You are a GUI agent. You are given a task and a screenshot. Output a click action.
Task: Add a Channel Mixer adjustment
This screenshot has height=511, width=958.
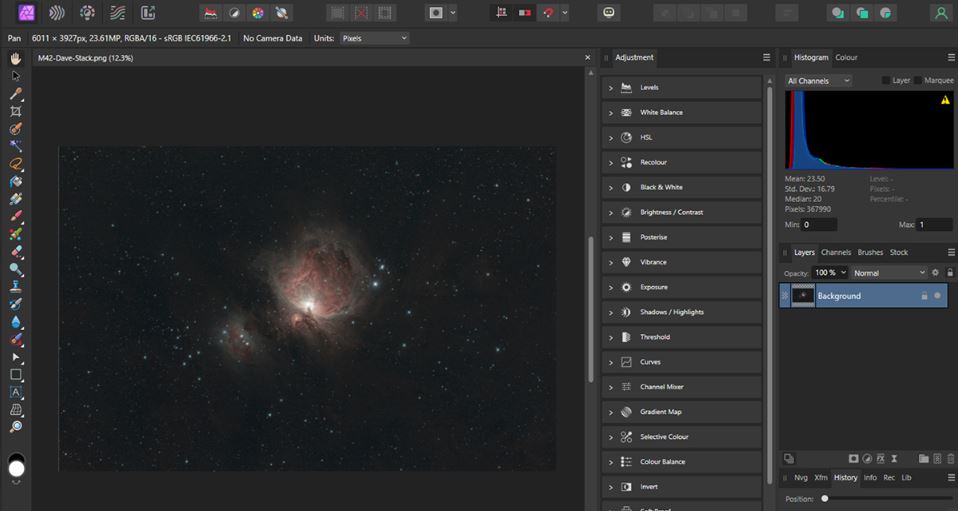(681, 386)
